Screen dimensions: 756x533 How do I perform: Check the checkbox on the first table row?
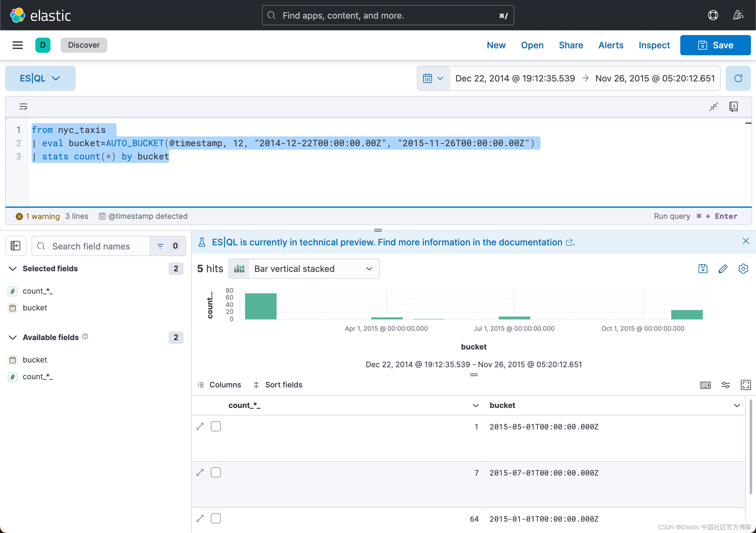click(216, 426)
